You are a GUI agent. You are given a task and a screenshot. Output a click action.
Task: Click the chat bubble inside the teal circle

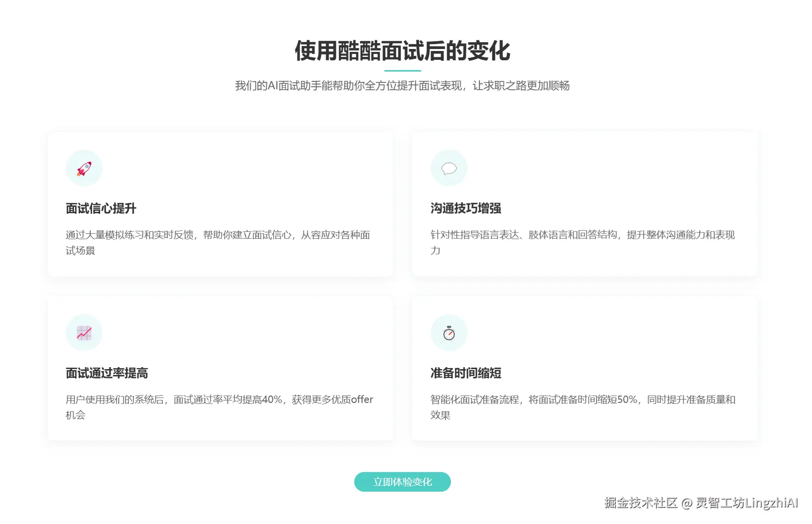[x=448, y=168]
